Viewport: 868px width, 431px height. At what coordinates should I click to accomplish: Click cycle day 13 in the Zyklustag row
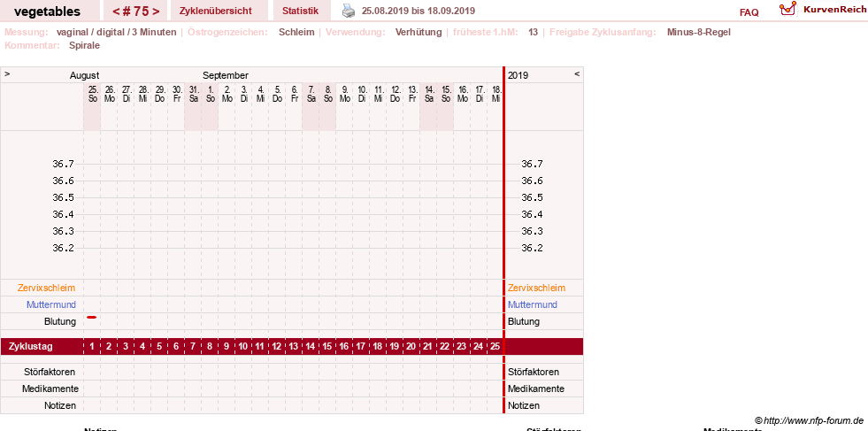[294, 347]
